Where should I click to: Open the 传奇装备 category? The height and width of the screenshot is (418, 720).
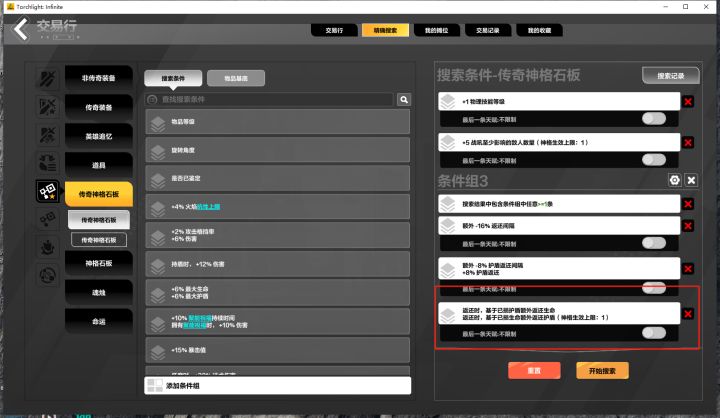click(x=99, y=107)
